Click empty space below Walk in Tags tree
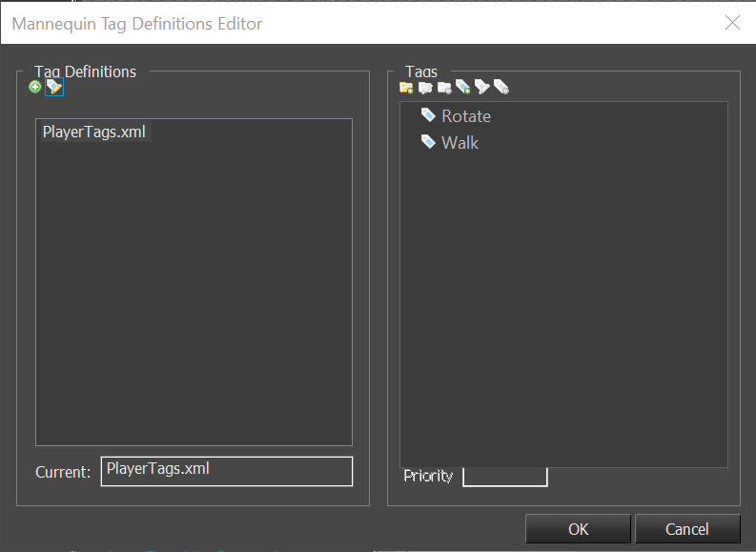This screenshot has height=552, width=756. (x=562, y=305)
